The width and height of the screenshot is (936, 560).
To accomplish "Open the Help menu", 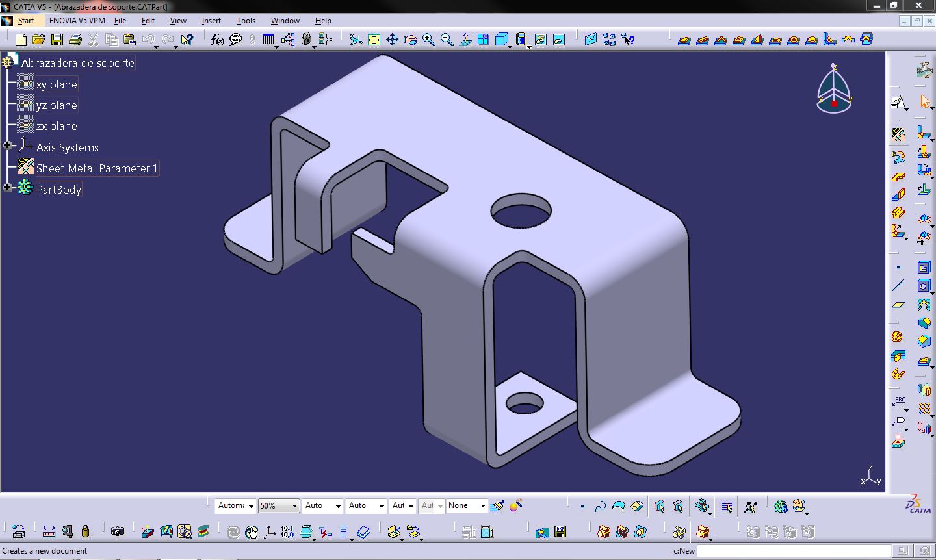I will click(323, 21).
